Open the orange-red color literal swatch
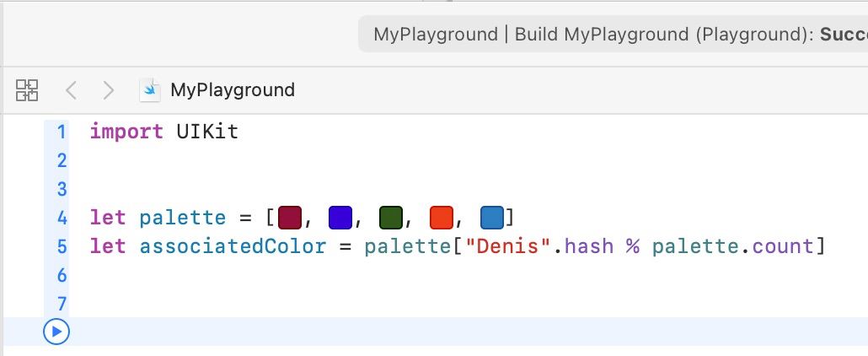Viewport: 868px width, 356px height. [x=441, y=218]
